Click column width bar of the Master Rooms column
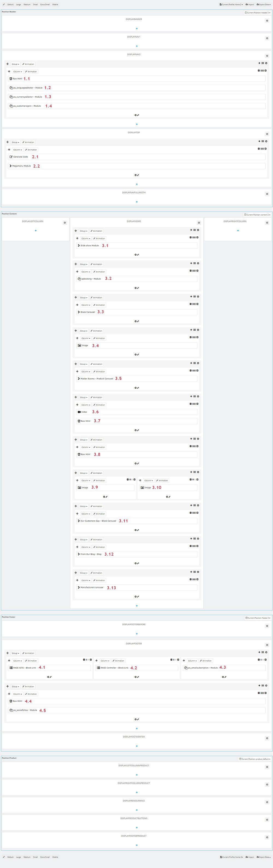 pos(194,371)
